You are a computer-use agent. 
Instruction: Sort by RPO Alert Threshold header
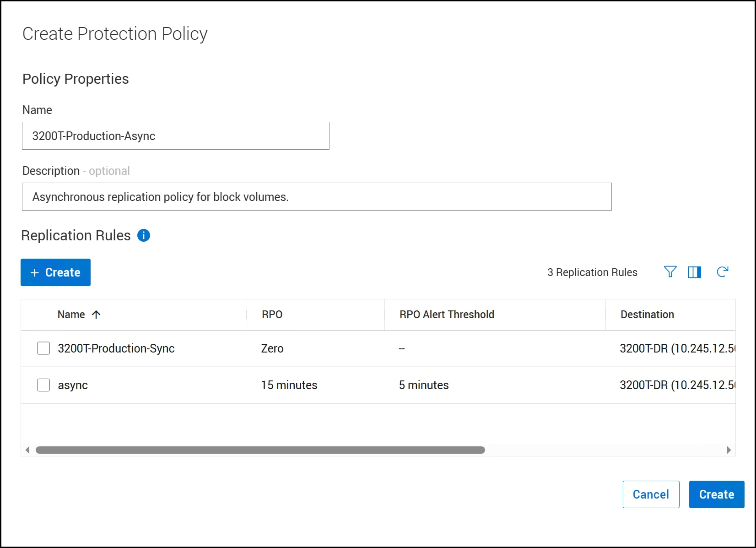click(447, 315)
